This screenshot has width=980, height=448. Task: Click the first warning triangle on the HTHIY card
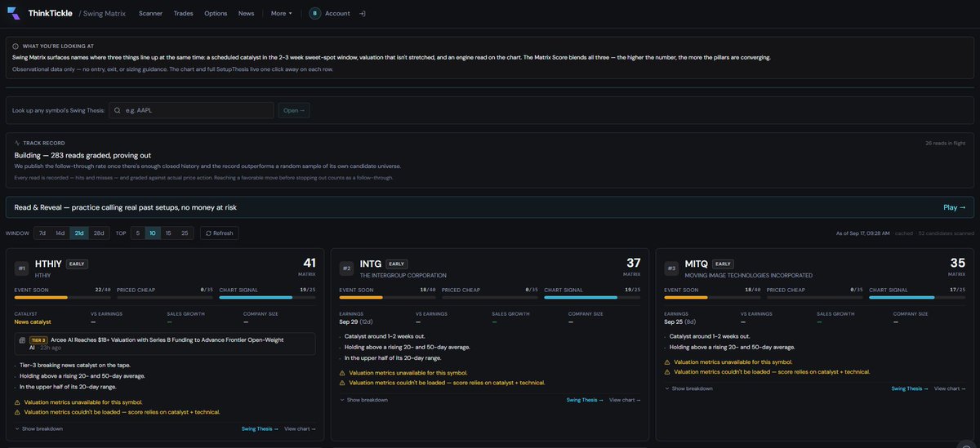coord(17,402)
